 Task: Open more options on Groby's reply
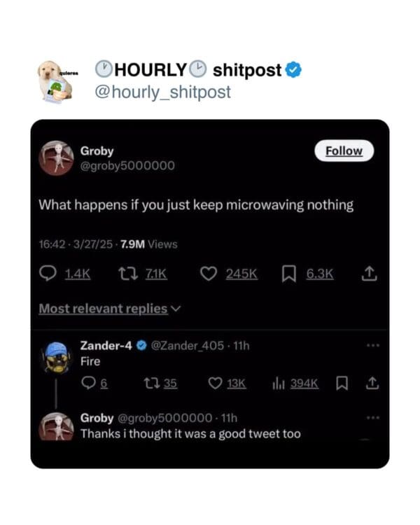372,418
